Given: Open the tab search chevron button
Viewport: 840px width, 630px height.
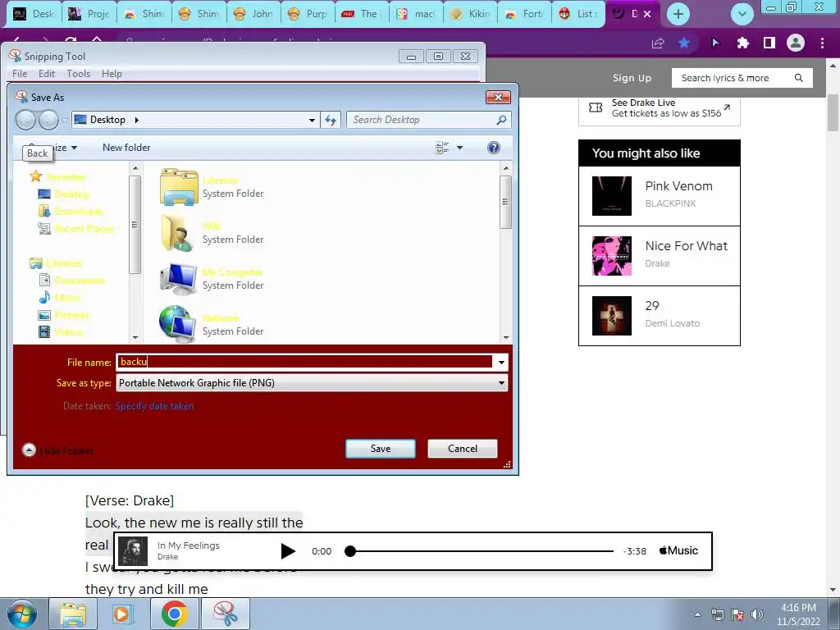Looking at the screenshot, I should coord(742,14).
